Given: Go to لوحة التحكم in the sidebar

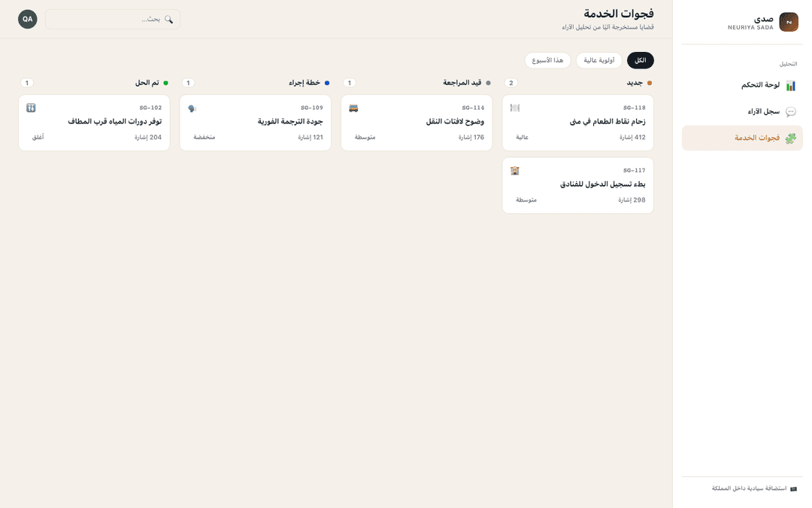Looking at the screenshot, I should (742, 86).
